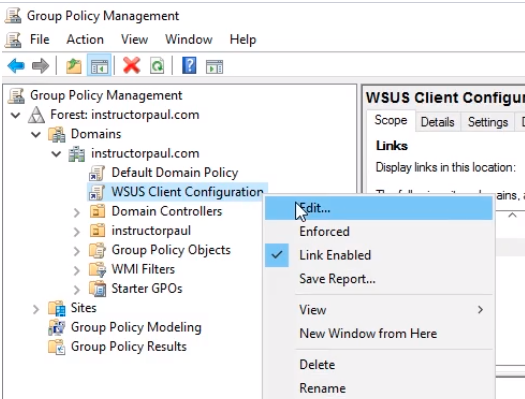This screenshot has width=525, height=399.
Task: Open the Action menu
Action: pos(85,39)
